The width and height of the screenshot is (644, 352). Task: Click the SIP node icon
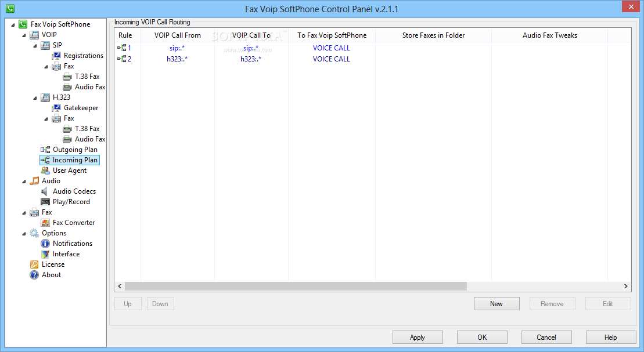coord(45,45)
